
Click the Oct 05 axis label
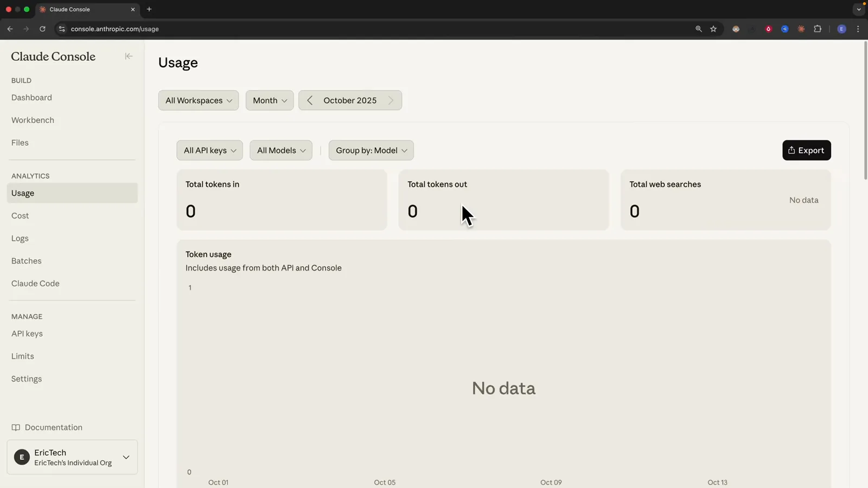[385, 482]
